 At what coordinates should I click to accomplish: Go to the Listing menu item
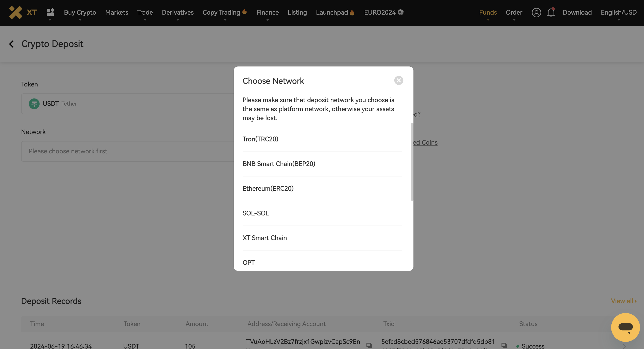297,12
